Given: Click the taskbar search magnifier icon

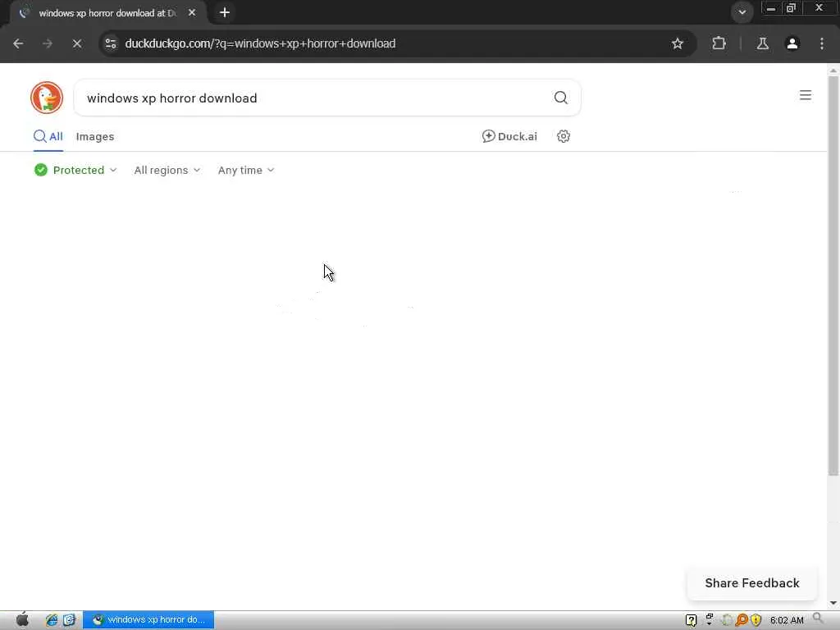Looking at the screenshot, I should 818,619.
